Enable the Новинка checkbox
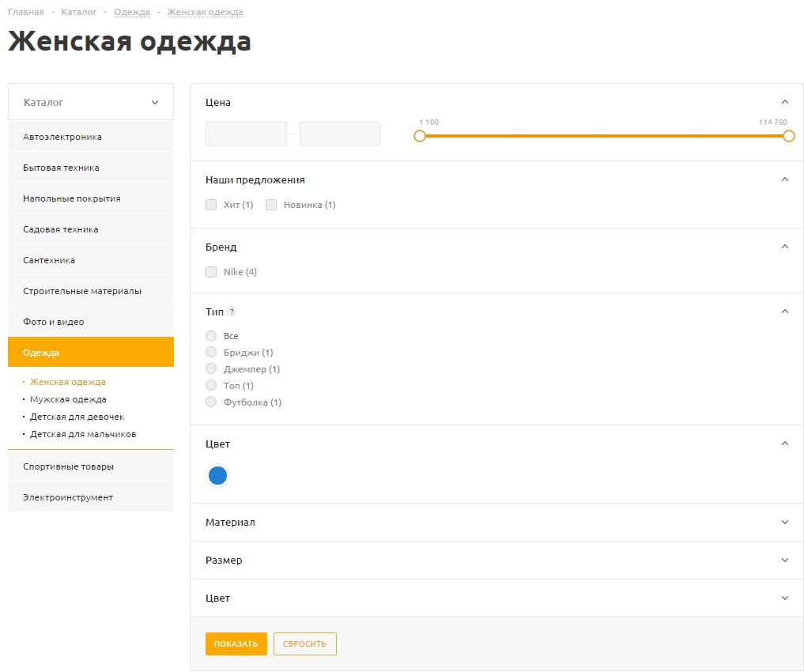This screenshot has width=804, height=672. (271, 205)
